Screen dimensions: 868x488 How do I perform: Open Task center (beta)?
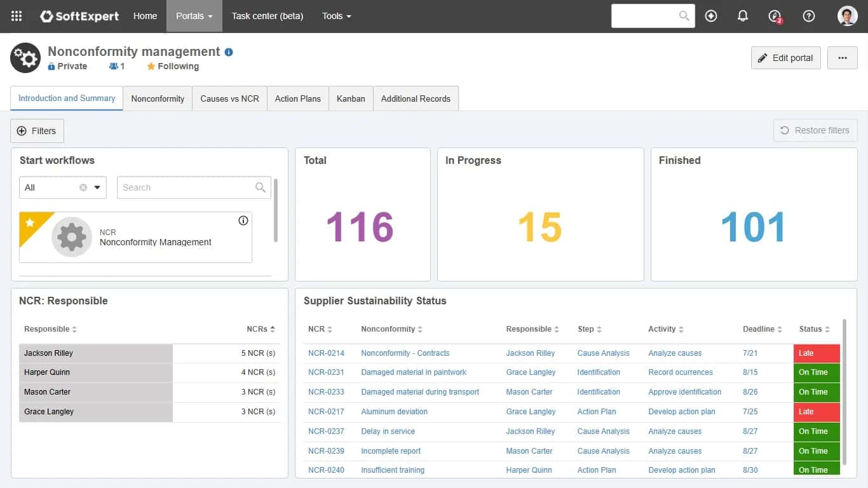pos(268,16)
